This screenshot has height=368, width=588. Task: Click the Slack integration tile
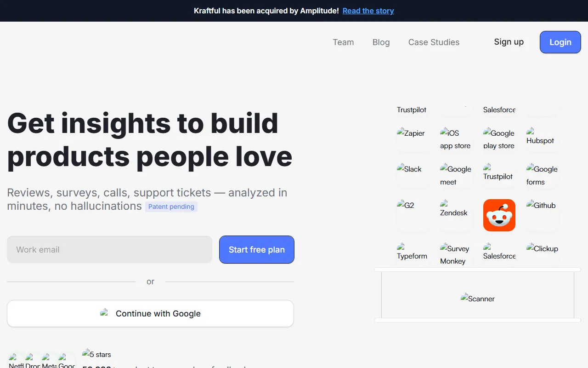412,175
